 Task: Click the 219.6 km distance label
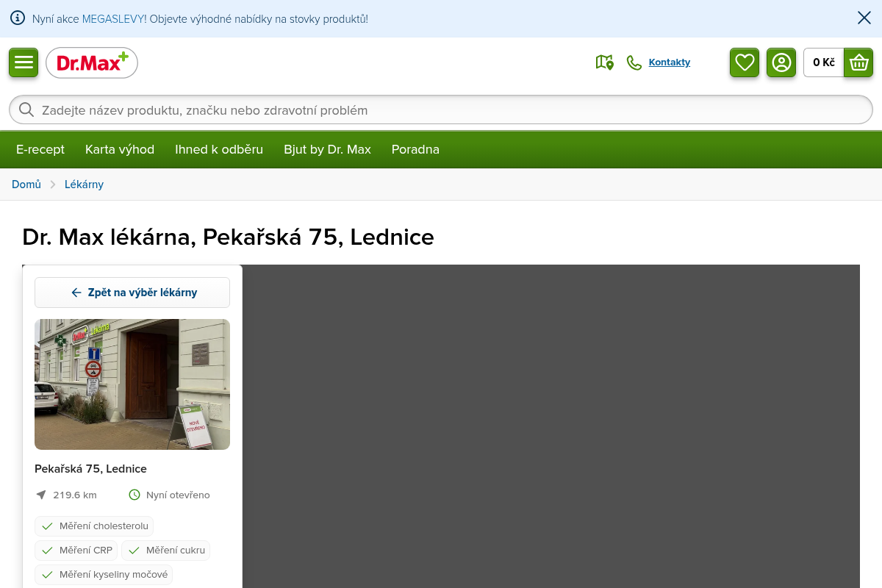pos(75,495)
